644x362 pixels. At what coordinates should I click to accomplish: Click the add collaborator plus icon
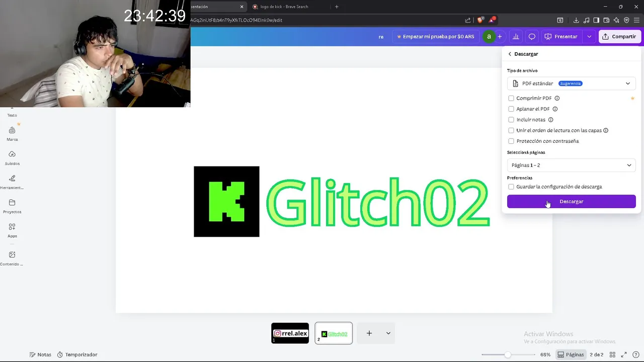pyautogui.click(x=500, y=37)
